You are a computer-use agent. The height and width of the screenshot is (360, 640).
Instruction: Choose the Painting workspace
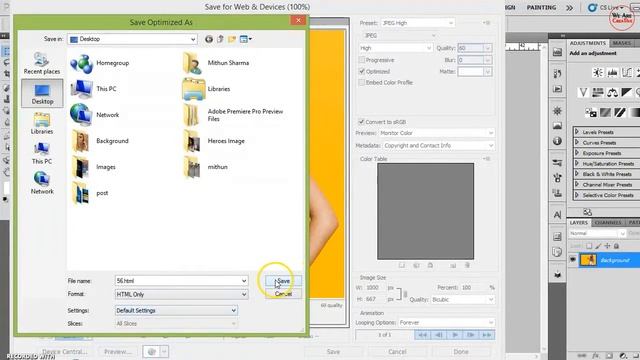[x=541, y=7]
